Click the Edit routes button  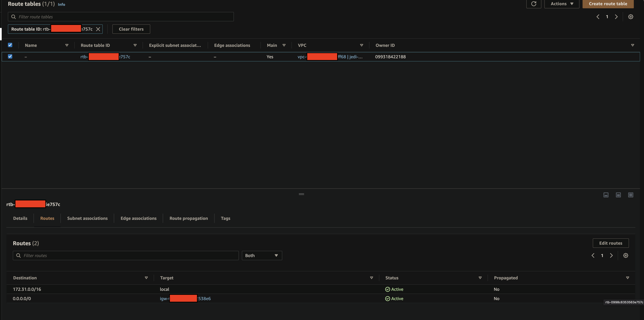[610, 243]
